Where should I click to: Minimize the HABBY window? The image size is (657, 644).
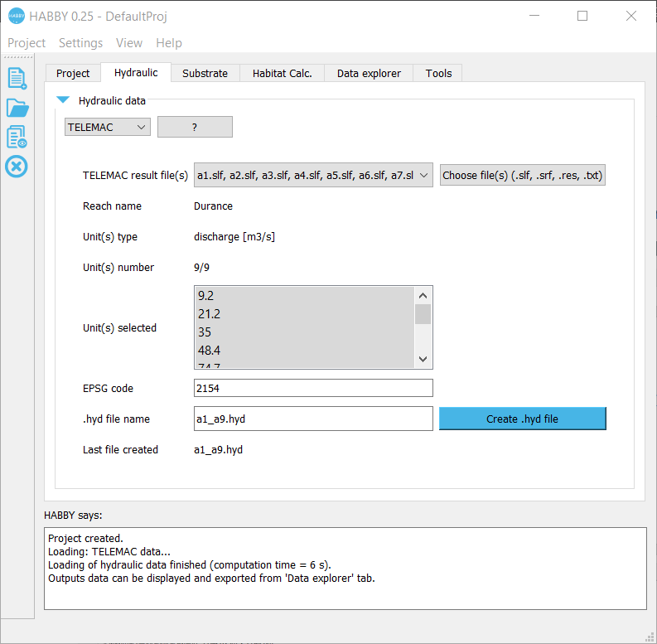tap(534, 16)
